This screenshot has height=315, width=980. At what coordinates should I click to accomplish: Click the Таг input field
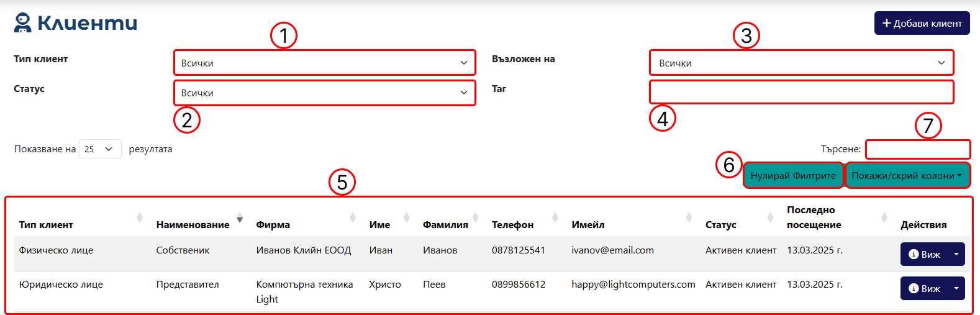(801, 92)
